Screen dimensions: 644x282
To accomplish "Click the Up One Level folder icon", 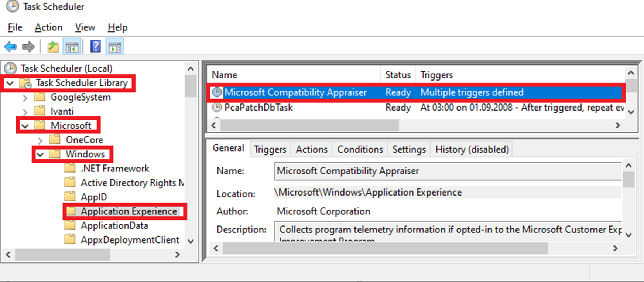I will [x=53, y=47].
